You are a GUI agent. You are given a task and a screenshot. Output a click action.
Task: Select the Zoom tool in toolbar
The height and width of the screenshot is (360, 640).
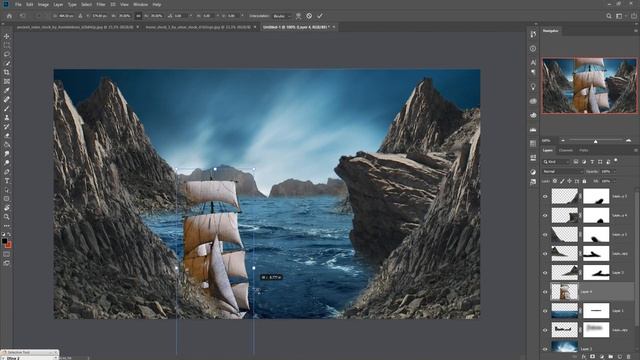click(x=7, y=217)
